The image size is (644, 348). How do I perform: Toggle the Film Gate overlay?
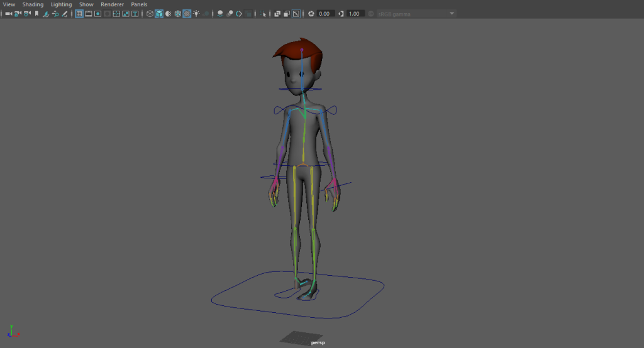pyautogui.click(x=89, y=13)
